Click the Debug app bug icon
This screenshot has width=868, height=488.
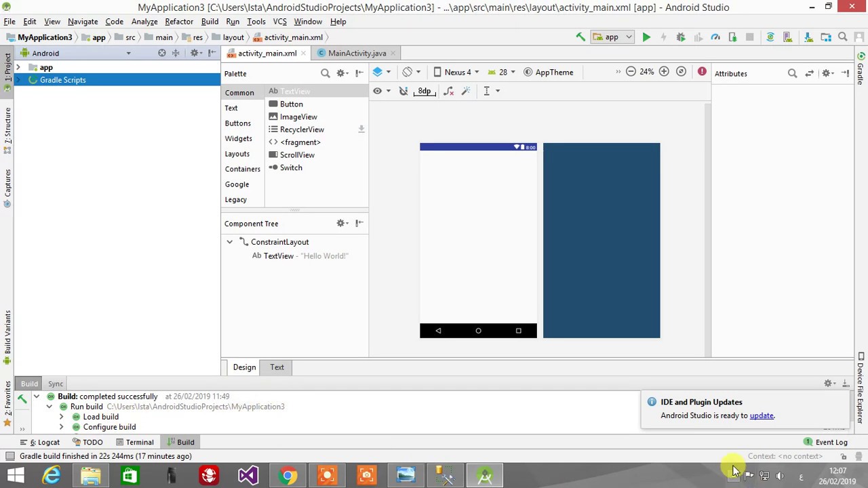click(x=681, y=37)
